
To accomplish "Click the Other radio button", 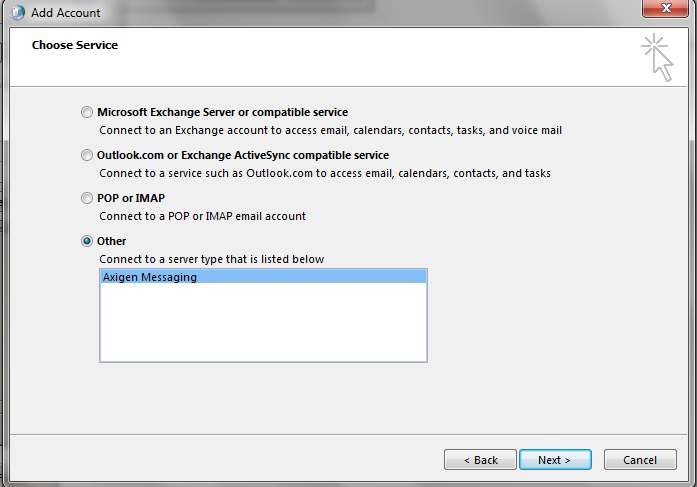I will [x=87, y=241].
